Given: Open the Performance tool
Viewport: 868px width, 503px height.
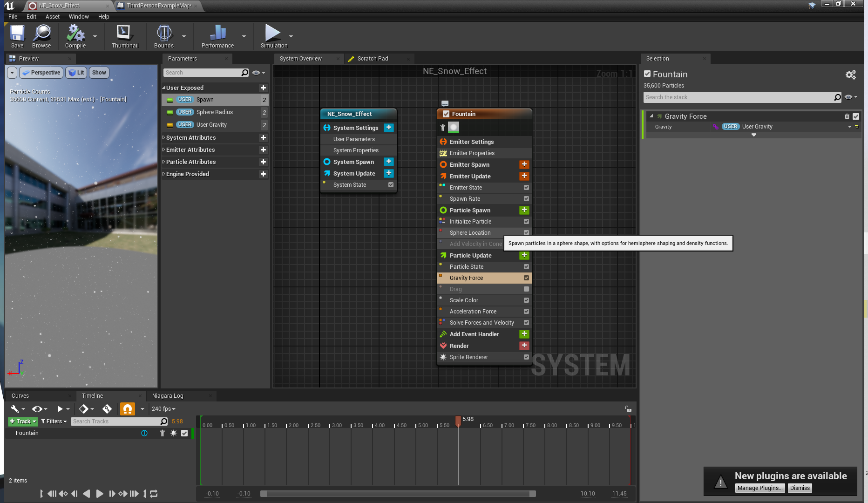Looking at the screenshot, I should coord(217,36).
